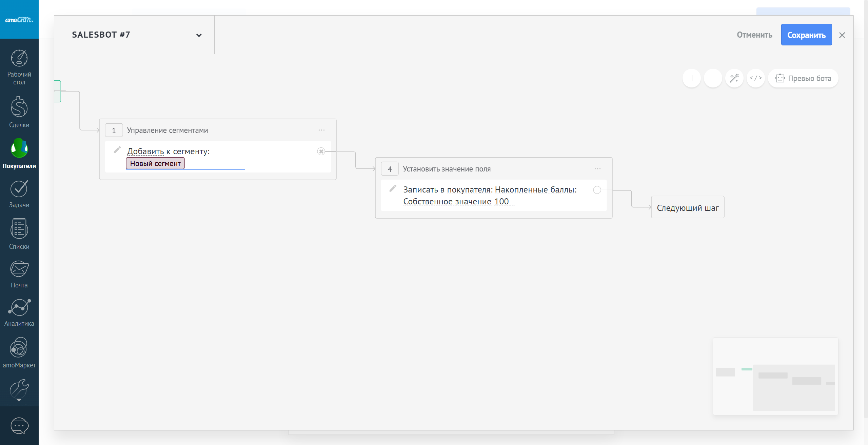Click output connector circle of step 4
This screenshot has height=445, width=868.
[597, 190]
